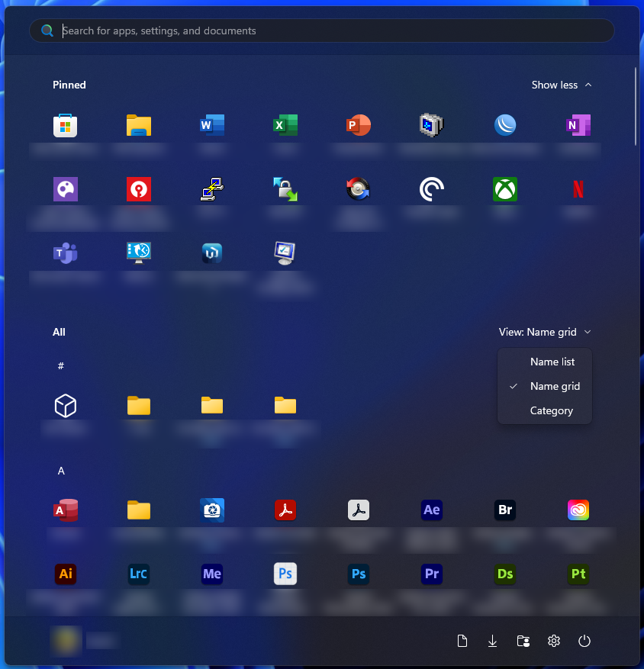Open the WinSCP lock-arrows pinned icon

coord(285,189)
